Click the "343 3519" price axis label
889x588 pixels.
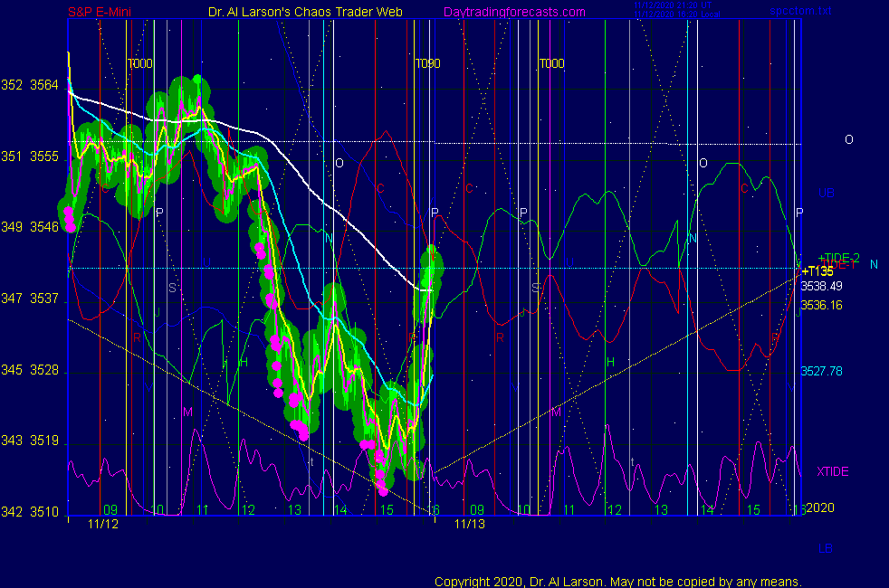tap(30, 441)
